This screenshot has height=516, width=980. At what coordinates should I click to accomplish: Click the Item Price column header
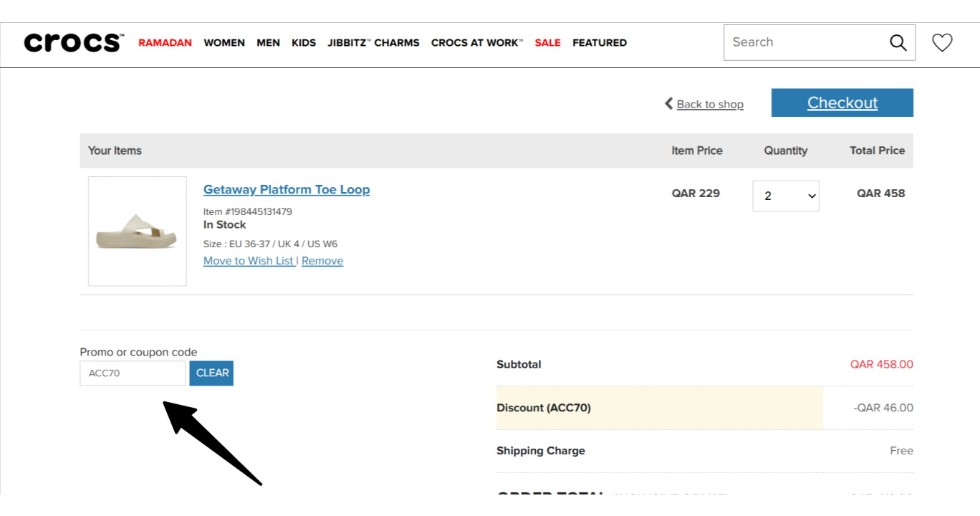(697, 150)
